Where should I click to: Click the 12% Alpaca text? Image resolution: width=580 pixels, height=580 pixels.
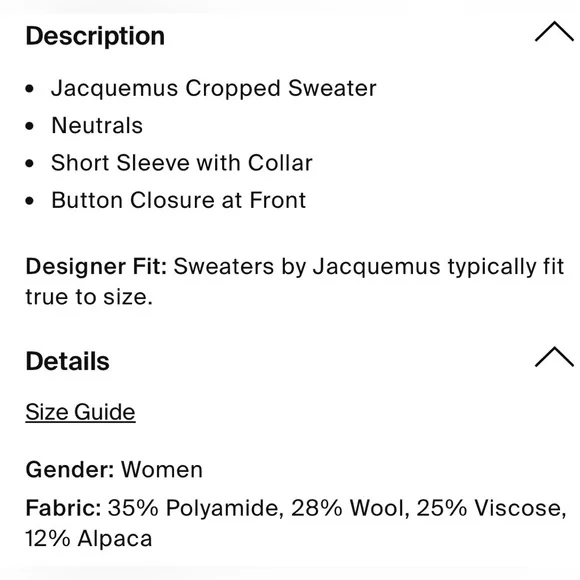tap(88, 538)
